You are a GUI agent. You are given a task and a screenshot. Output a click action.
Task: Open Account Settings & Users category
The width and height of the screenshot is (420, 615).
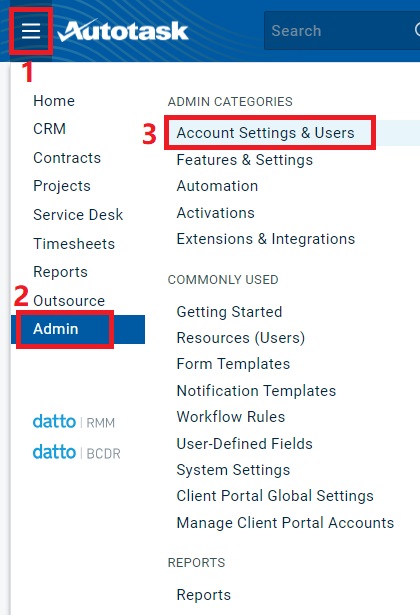[265, 133]
